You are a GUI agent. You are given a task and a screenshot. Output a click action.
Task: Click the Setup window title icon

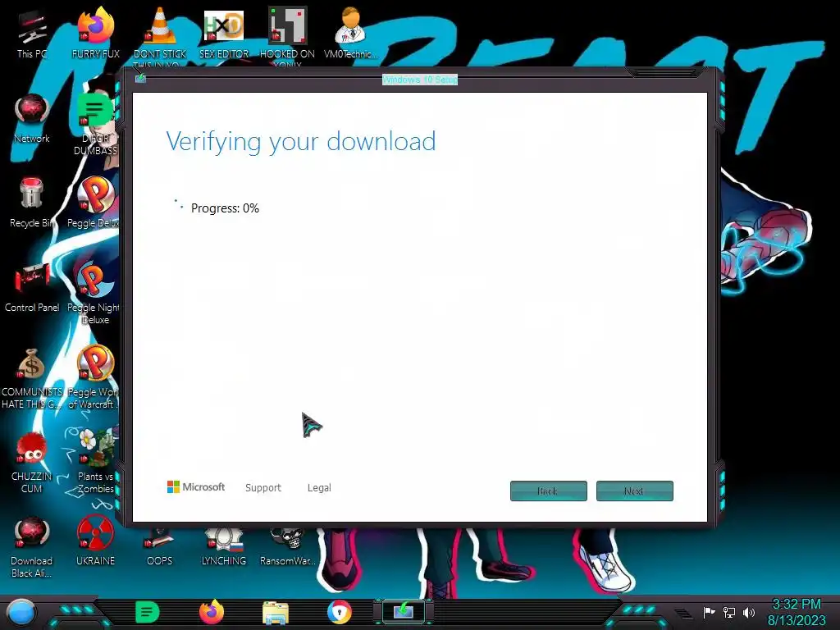140,79
